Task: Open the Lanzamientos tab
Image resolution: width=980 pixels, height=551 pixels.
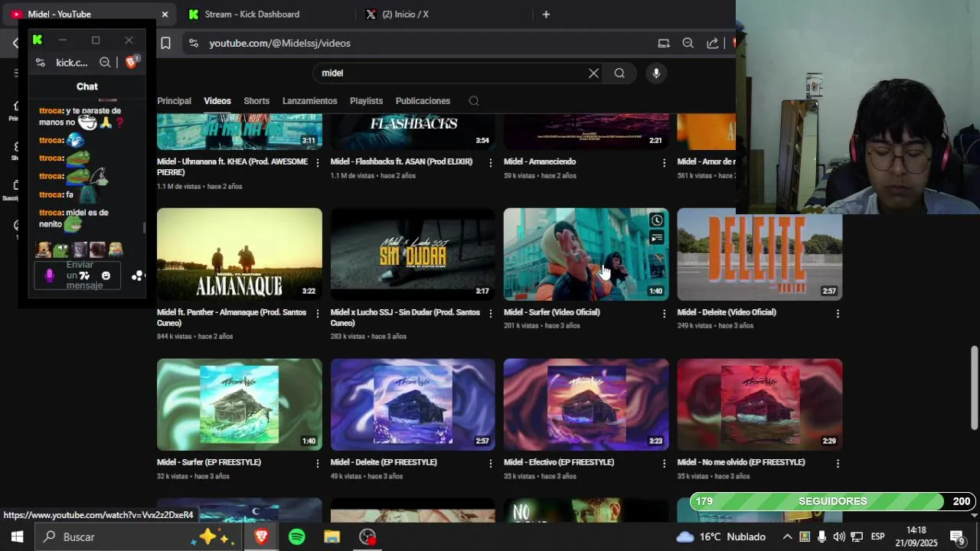Action: [x=309, y=101]
